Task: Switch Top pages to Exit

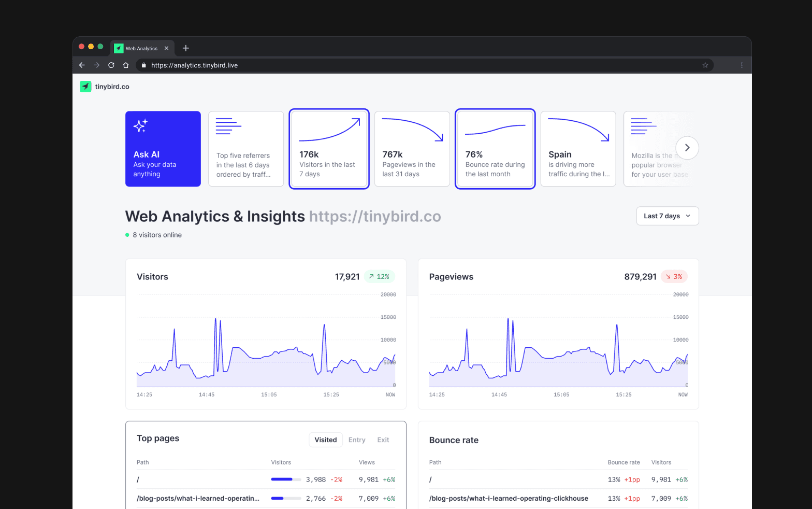Action: pyautogui.click(x=383, y=440)
